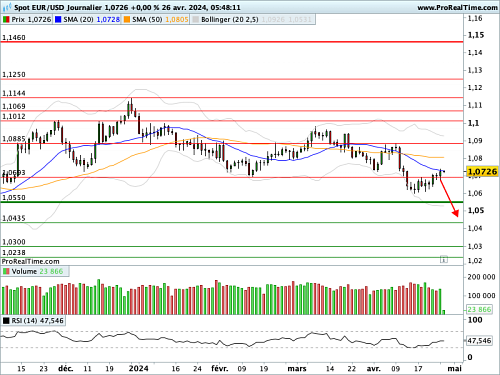Click the mars date label on time axis

coord(297,368)
